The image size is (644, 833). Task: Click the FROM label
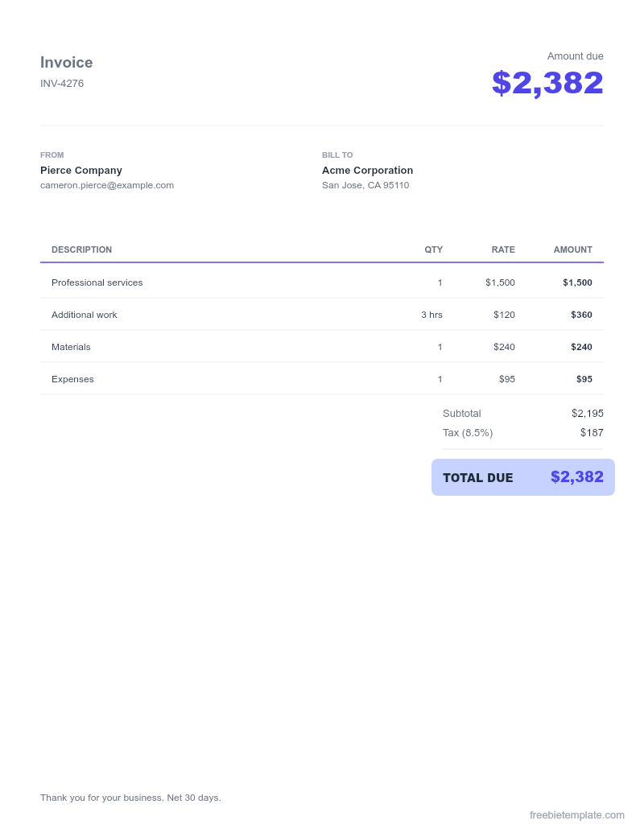52,155
